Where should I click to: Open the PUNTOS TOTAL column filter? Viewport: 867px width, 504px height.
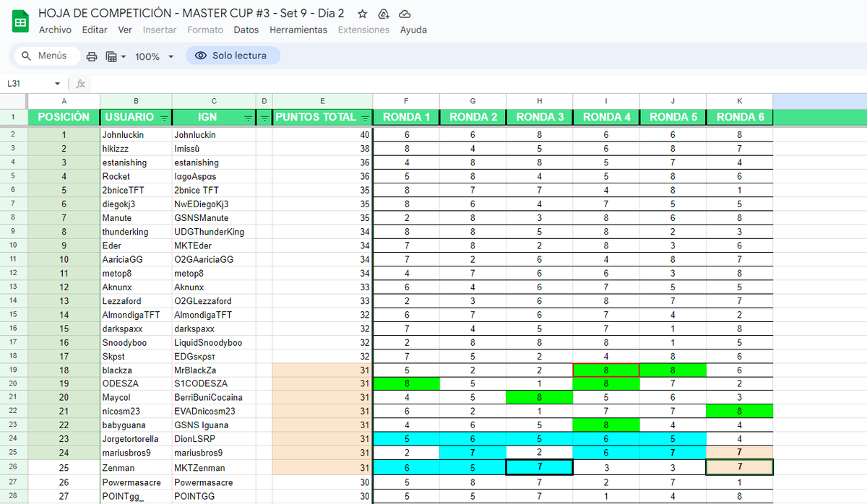365,117
